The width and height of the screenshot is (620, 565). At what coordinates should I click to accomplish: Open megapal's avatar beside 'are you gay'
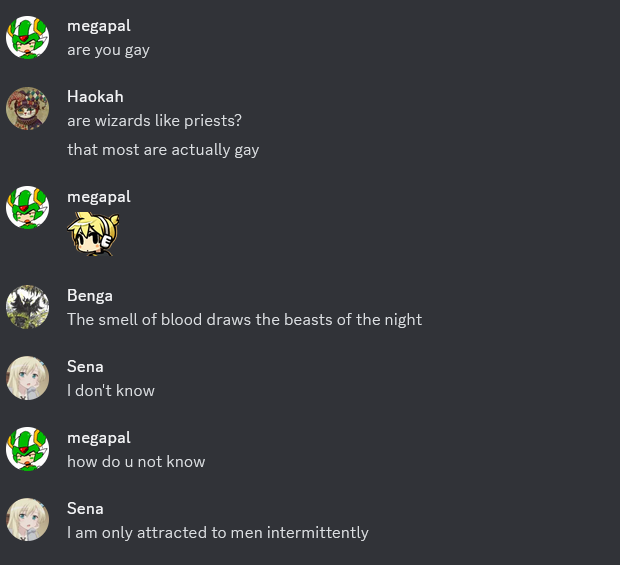coord(27,38)
